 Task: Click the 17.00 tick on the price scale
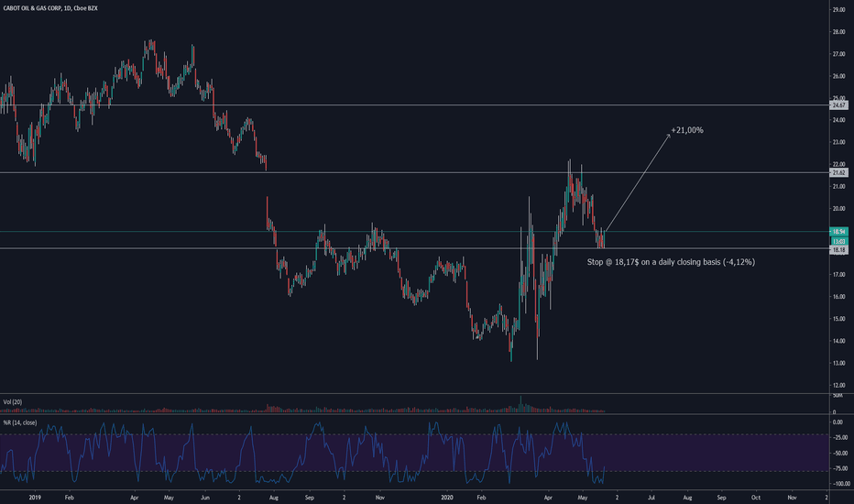pos(838,275)
